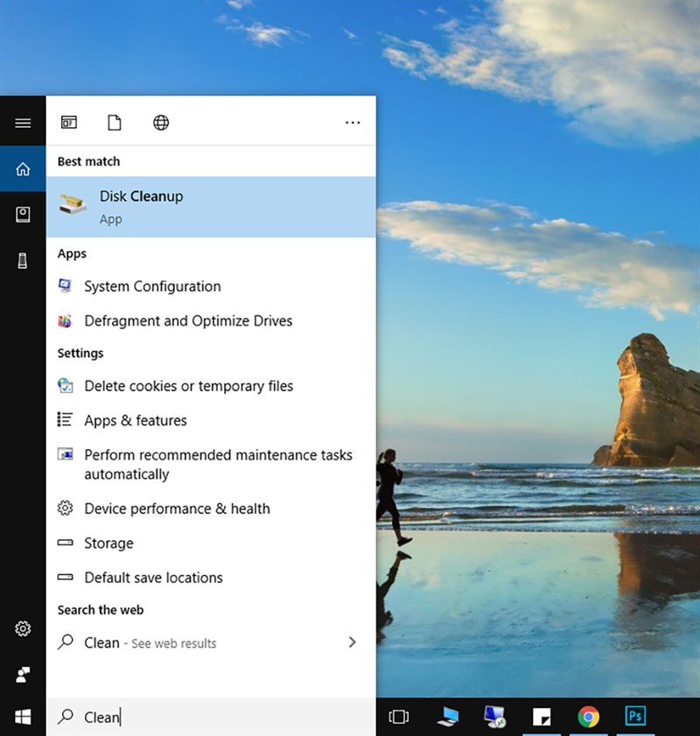Click magnifier icon in search box
Screen dimensions: 700x736
pyautogui.click(x=66, y=716)
